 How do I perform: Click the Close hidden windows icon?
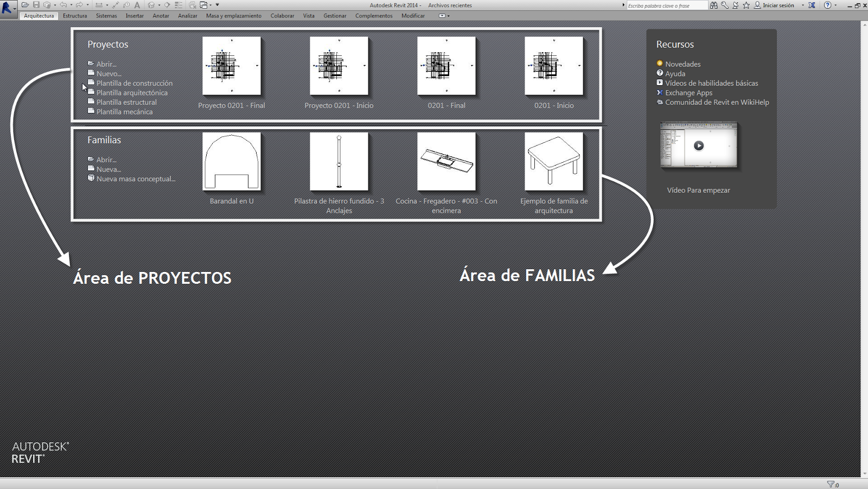(193, 5)
